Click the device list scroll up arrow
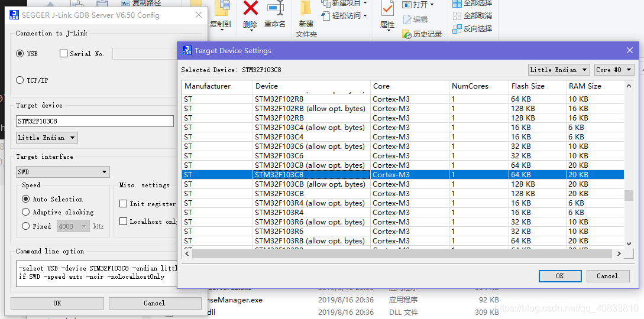Screen dimensions: 644x319 point(629,86)
